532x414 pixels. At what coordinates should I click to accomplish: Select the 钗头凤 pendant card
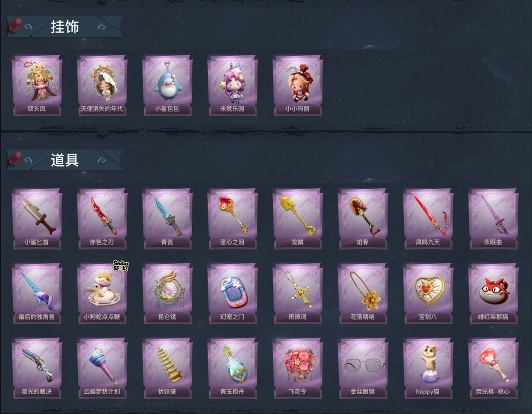pos(36,86)
